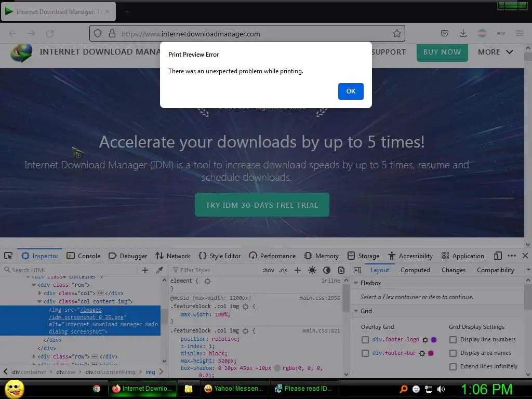Screen dimensions: 532x399
Task: Click BUY NOW button on IDM site
Action: point(442,52)
